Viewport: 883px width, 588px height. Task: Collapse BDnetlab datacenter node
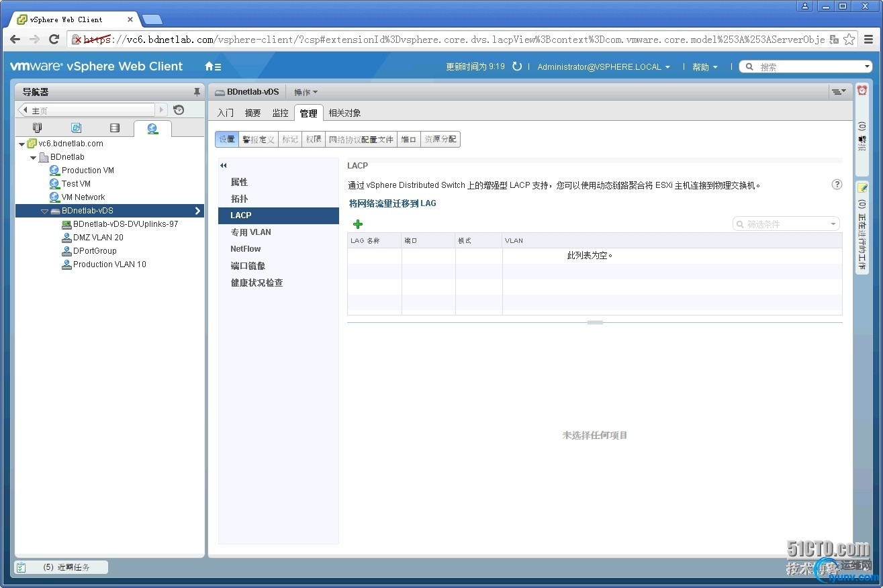click(33, 158)
